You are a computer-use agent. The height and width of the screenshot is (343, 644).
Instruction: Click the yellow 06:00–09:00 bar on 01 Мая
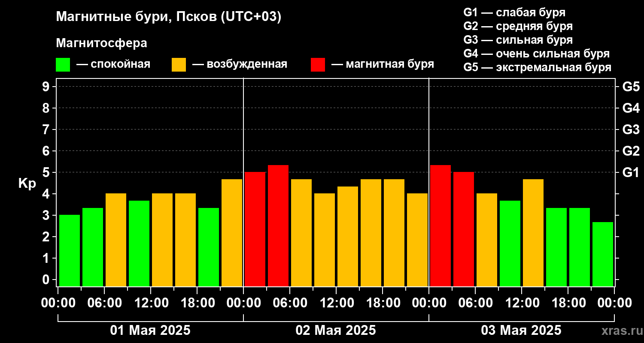click(x=116, y=240)
